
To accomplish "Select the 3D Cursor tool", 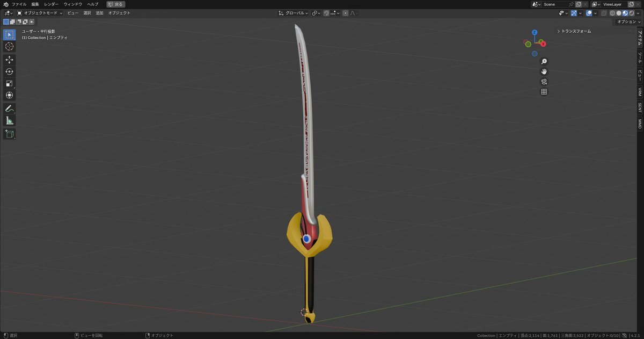I will tap(9, 47).
